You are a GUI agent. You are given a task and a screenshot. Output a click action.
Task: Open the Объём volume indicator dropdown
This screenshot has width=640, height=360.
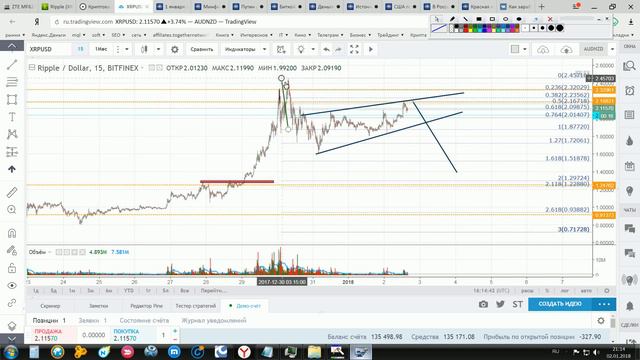tap(49, 252)
